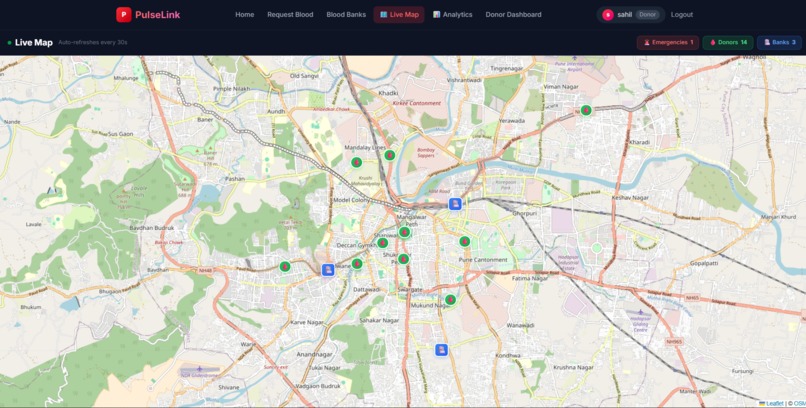806x408 pixels.
Task: Click the Fatima Nagar map label
Action: click(529, 279)
